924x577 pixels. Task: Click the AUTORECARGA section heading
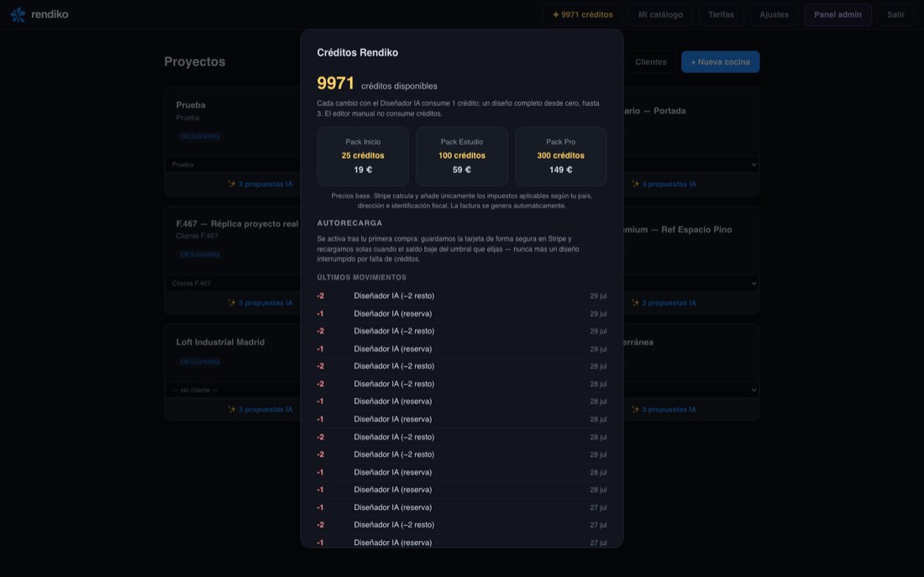349,223
